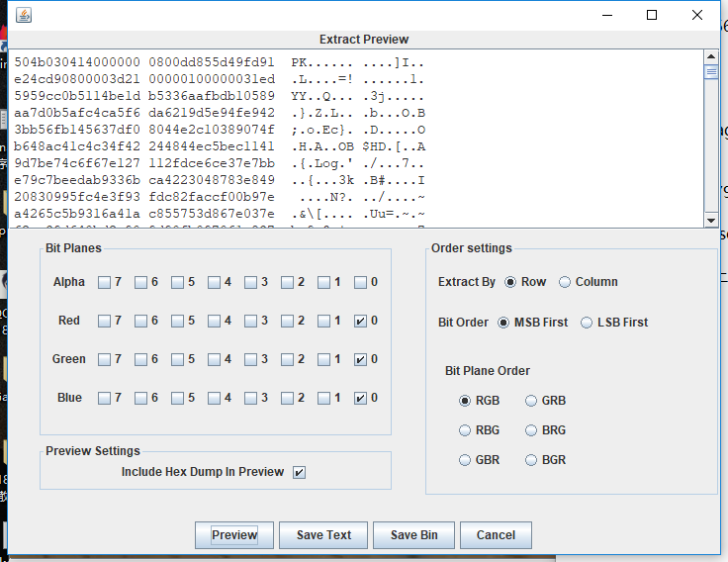Maximize the Extract Preview window

(x=652, y=15)
